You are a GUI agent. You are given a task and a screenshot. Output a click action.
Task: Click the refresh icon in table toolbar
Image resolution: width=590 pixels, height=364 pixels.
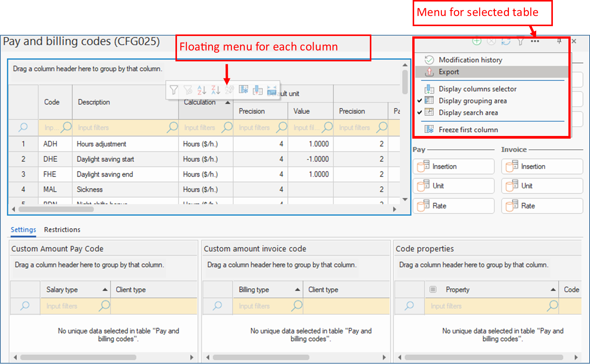pos(506,41)
